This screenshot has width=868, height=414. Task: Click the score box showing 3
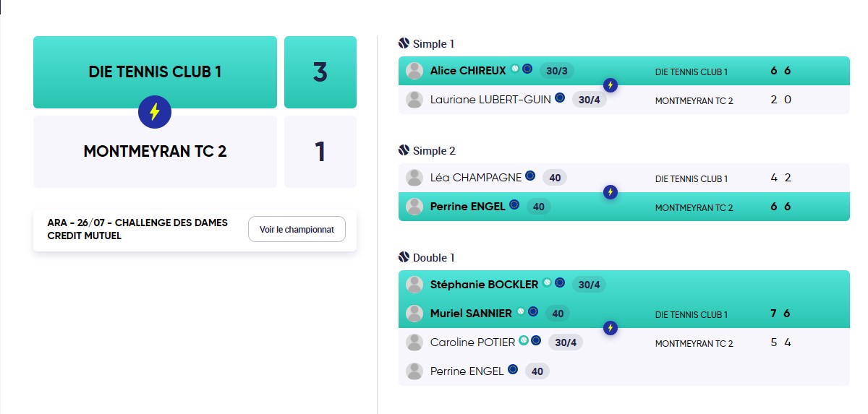point(320,72)
